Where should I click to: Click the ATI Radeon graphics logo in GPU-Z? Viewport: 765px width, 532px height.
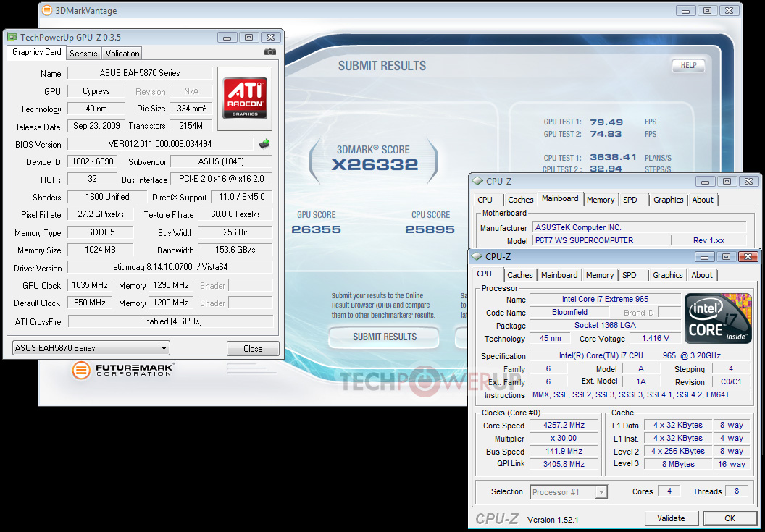(x=246, y=97)
